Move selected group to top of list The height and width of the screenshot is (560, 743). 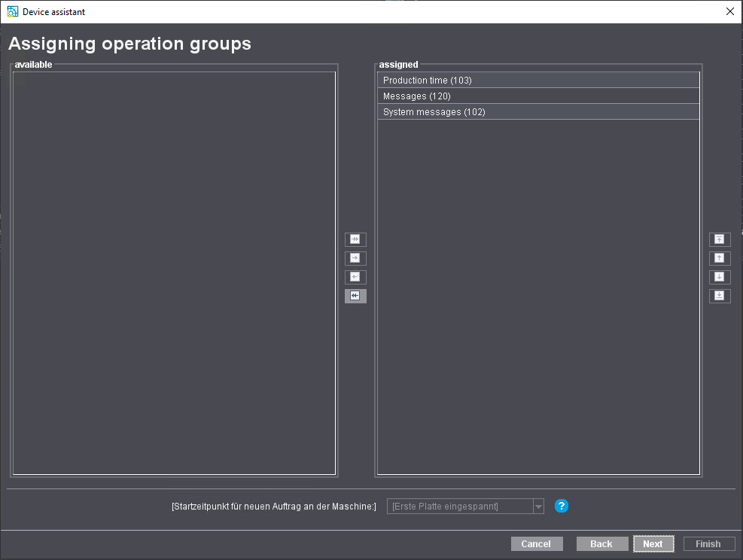click(720, 239)
